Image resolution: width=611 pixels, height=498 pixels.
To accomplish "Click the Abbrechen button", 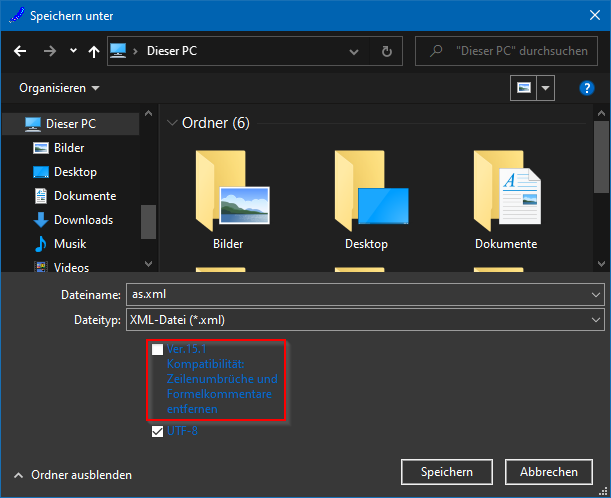I will [x=549, y=472].
